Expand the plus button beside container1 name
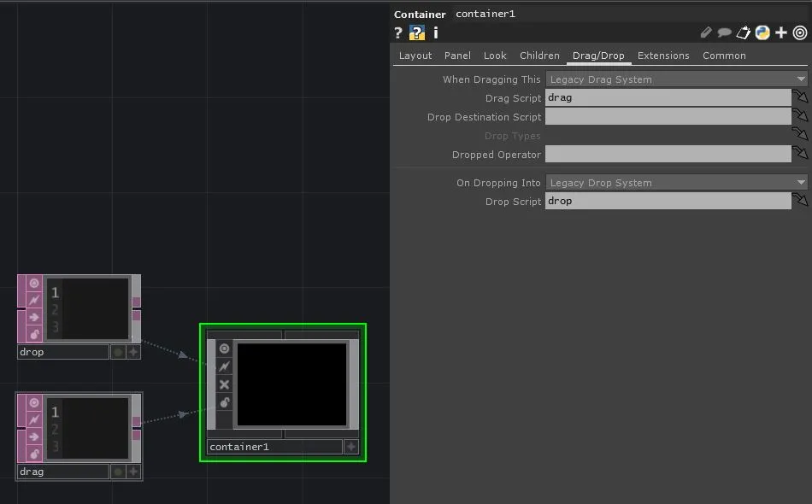Image resolution: width=812 pixels, height=504 pixels. click(351, 447)
